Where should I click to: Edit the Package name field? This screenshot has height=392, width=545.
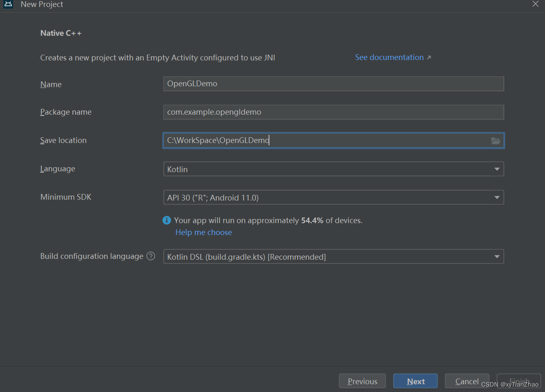click(x=333, y=112)
